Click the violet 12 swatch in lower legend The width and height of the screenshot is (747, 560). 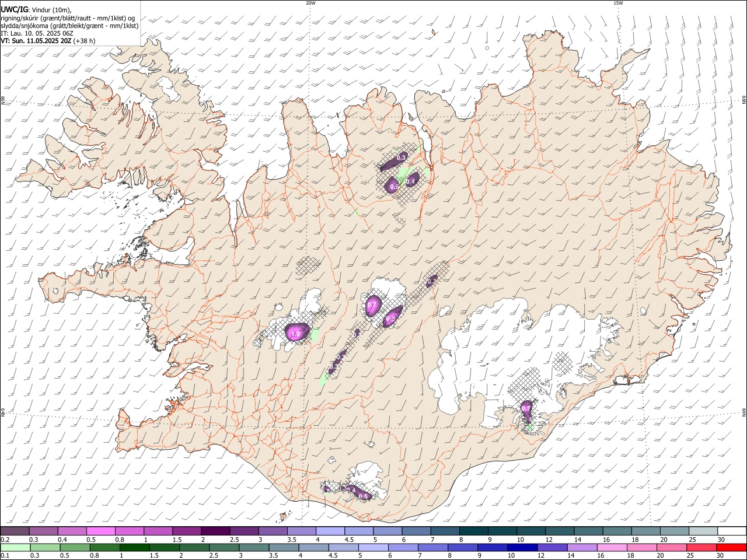(x=552, y=547)
